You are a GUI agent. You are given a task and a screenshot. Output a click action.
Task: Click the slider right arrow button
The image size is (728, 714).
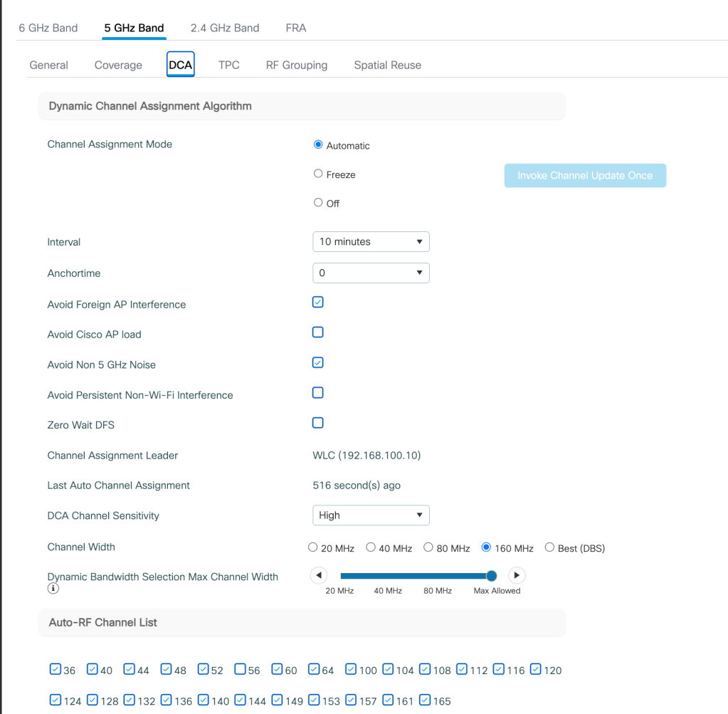(517, 575)
